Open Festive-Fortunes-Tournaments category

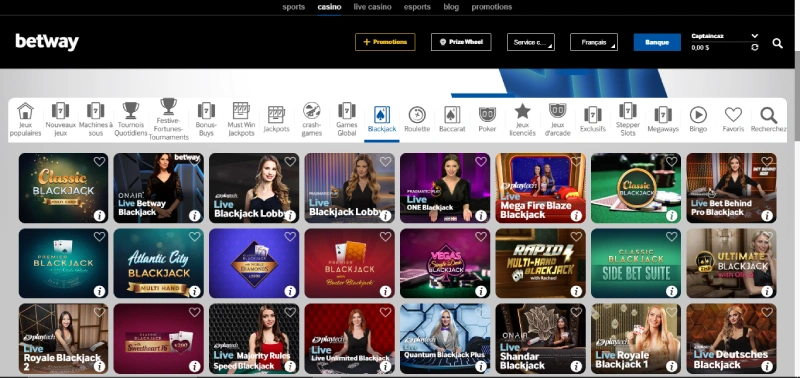click(168, 119)
